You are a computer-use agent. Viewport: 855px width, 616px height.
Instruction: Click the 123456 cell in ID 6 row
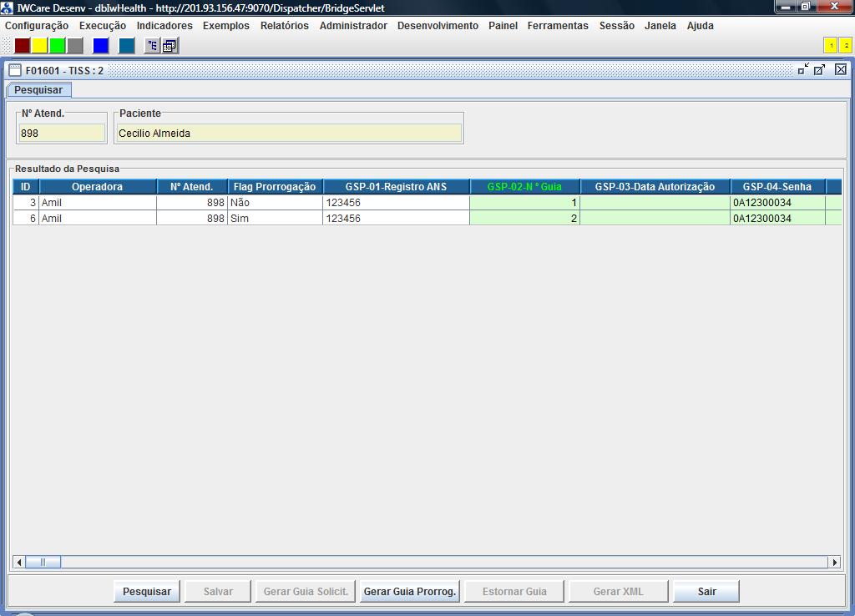397,218
